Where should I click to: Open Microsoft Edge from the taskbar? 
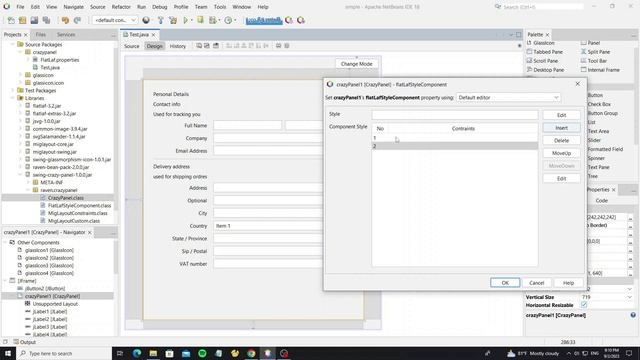137,353
